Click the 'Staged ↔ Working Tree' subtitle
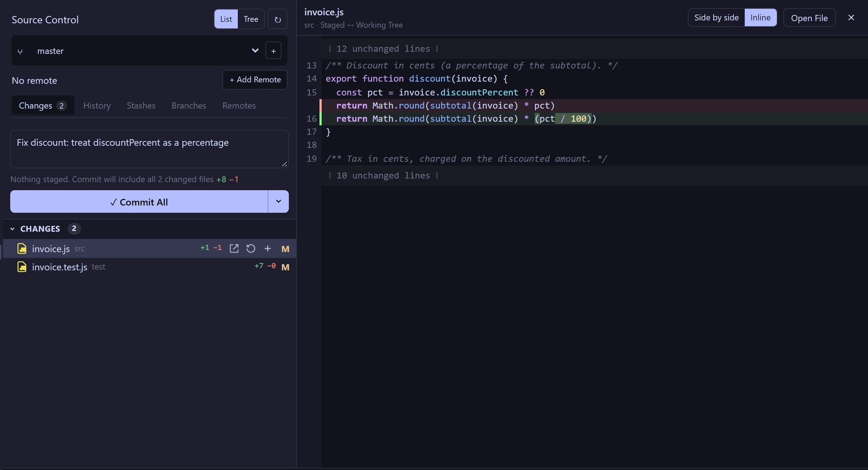The width and height of the screenshot is (868, 470). coord(361,25)
